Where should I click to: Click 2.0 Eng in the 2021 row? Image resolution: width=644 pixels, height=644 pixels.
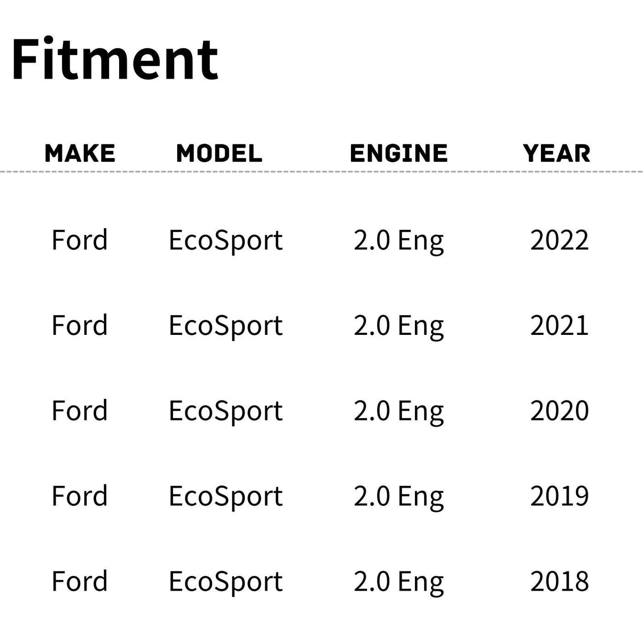pyautogui.click(x=399, y=326)
